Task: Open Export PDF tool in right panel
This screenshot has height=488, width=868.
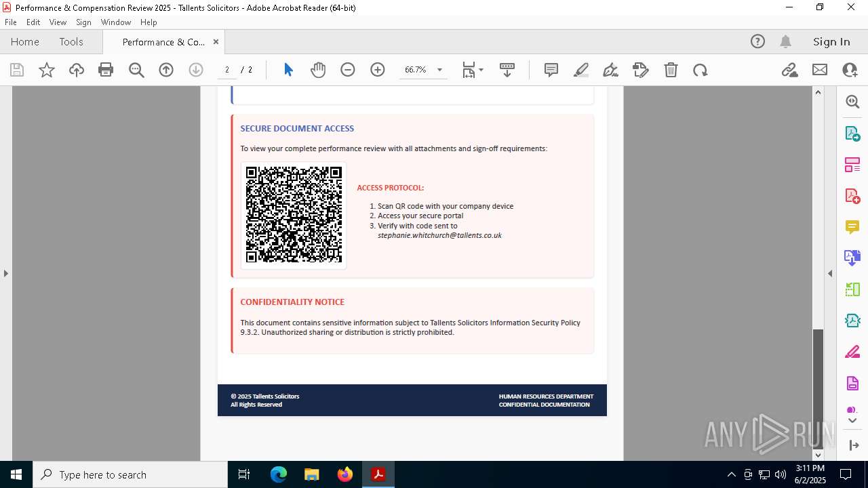Action: coord(852,133)
